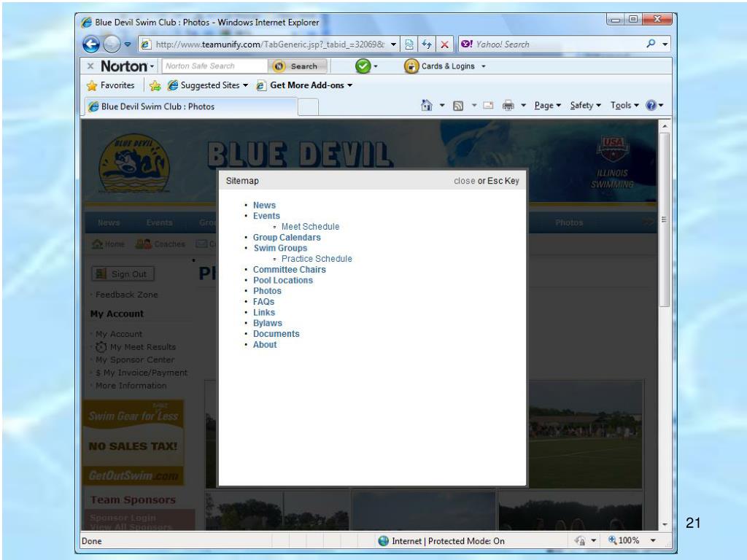Open Documents sitemap link

click(x=276, y=334)
